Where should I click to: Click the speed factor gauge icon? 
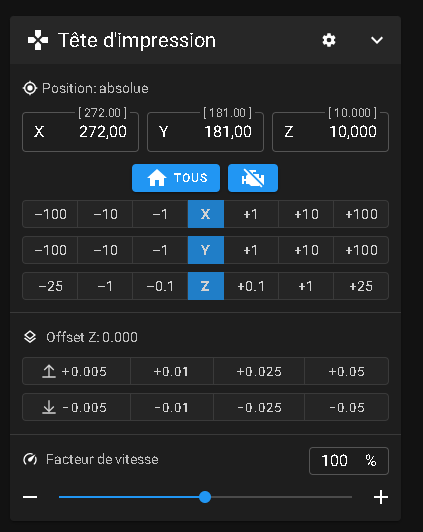(30, 459)
